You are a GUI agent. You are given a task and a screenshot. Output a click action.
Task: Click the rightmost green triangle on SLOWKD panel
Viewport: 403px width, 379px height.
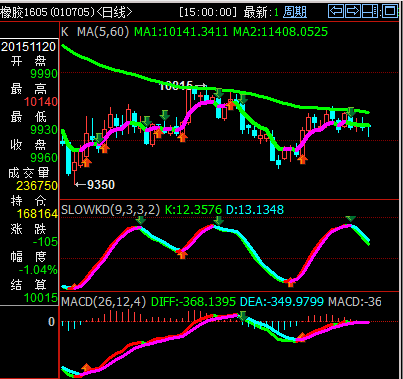click(350, 219)
